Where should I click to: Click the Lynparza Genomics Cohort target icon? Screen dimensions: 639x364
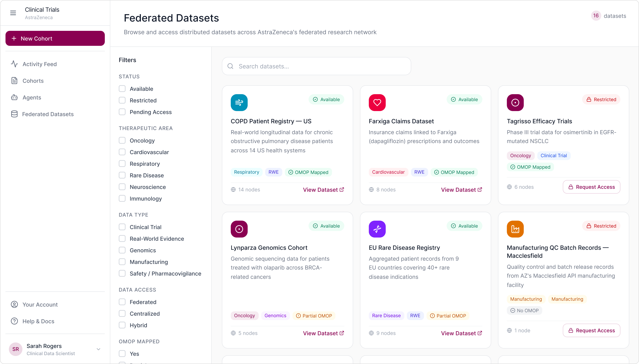(x=239, y=229)
